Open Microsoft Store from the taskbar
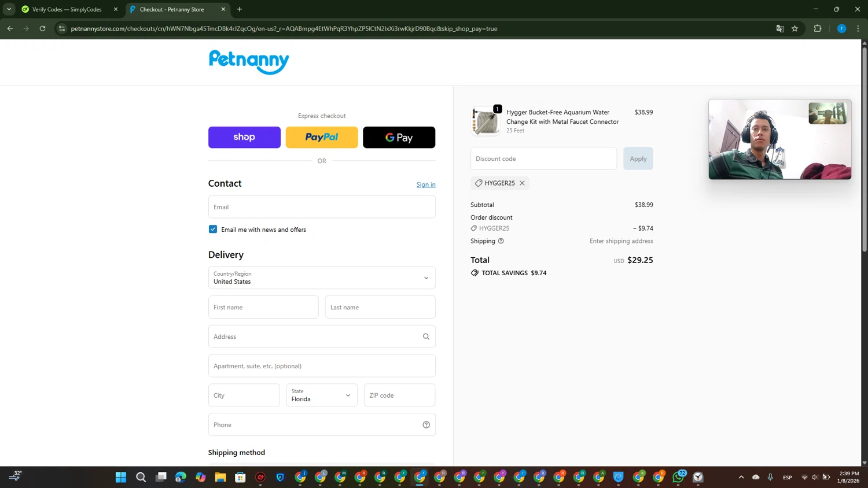Viewport: 868px width, 488px height. (x=240, y=477)
